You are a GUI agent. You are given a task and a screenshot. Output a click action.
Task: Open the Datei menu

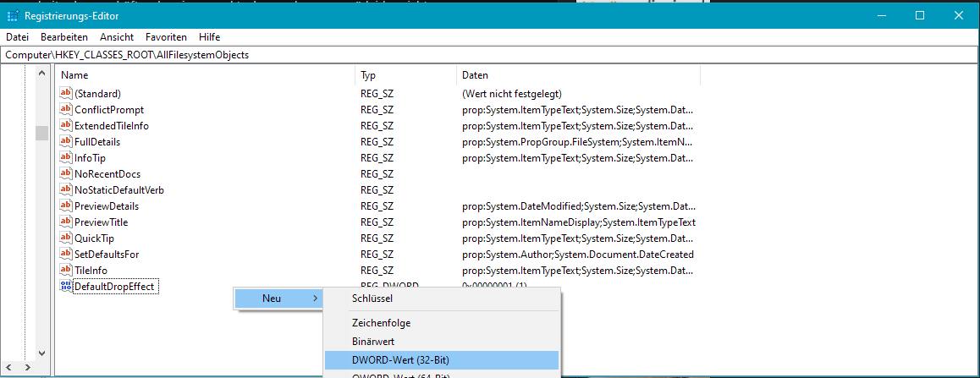(18, 37)
